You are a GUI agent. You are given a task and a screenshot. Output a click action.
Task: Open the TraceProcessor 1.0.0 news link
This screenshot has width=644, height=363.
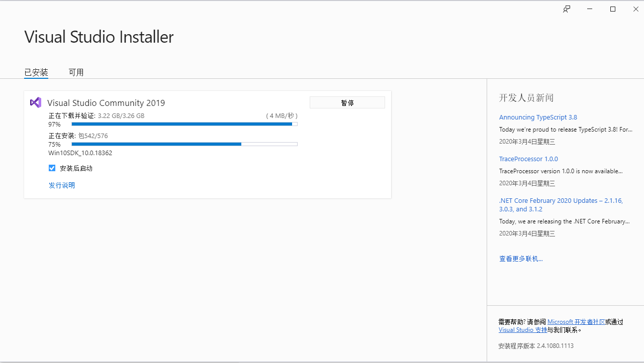click(528, 159)
